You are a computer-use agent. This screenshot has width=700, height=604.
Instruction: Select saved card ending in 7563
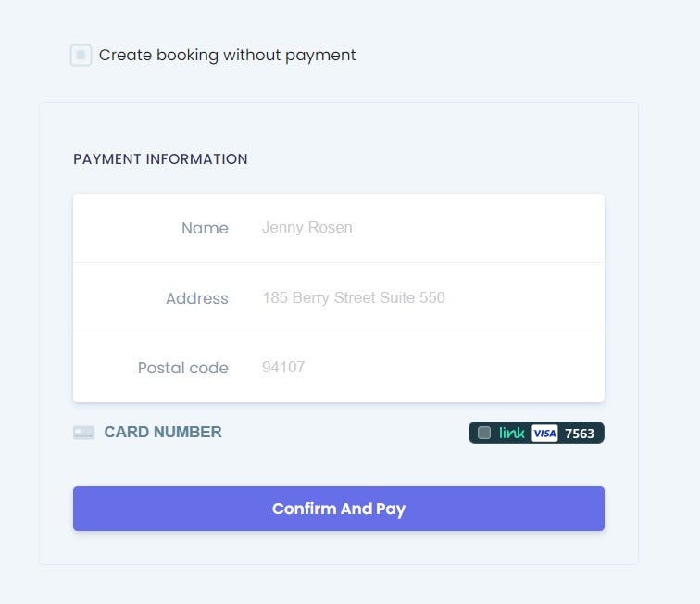click(580, 433)
